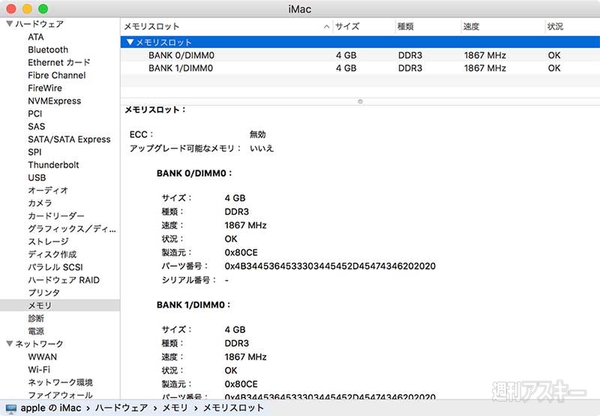The image size is (600, 416).
Task: Select オーディオ in the sidebar
Action: (x=48, y=190)
